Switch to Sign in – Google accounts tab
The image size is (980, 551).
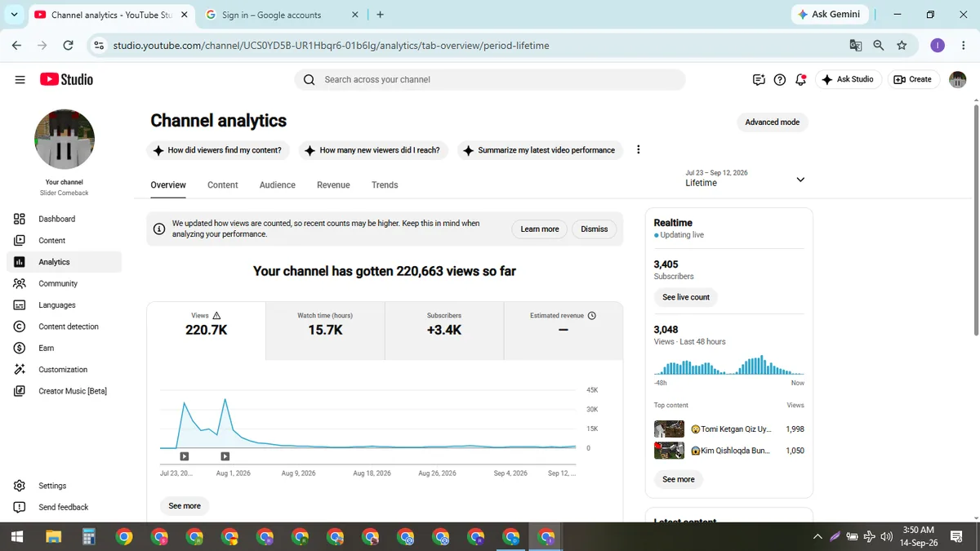coord(281,15)
